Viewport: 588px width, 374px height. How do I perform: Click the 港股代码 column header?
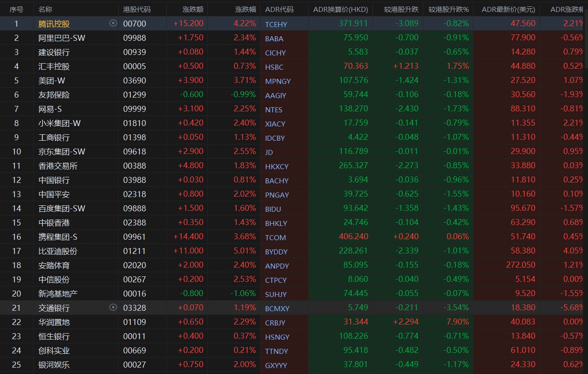137,9
